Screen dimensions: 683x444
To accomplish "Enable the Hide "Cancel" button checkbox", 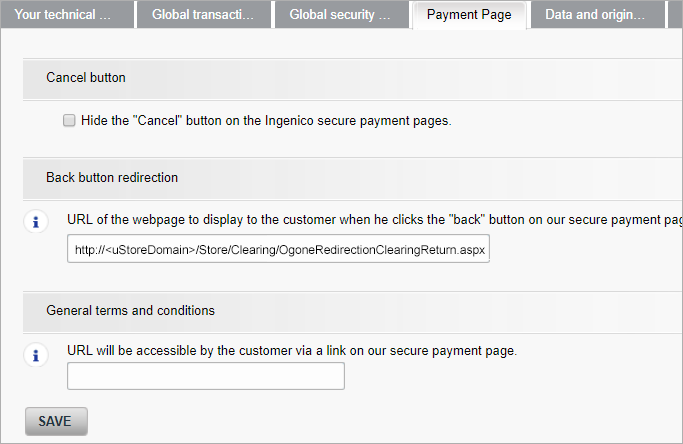I will [69, 120].
